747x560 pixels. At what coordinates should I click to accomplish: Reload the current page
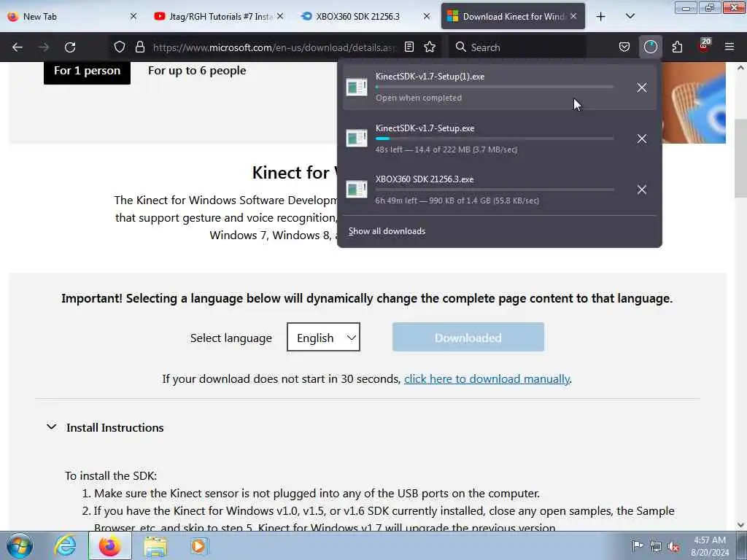coord(70,47)
